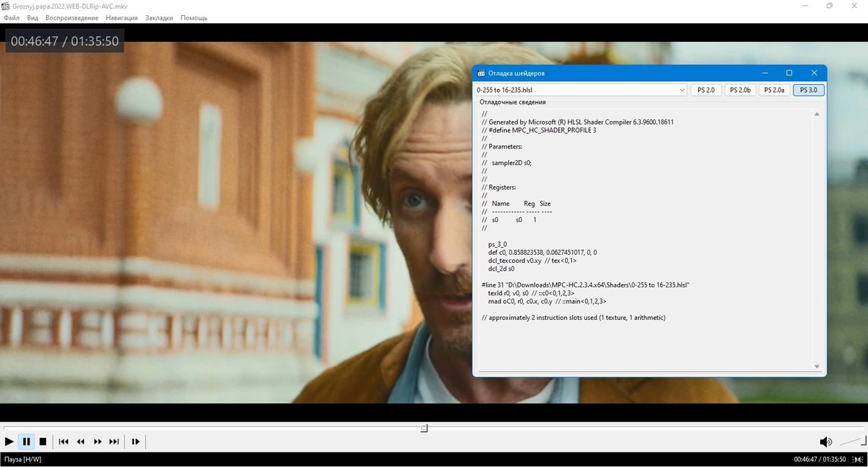Select the PS 2.0 shader profile

(706, 90)
